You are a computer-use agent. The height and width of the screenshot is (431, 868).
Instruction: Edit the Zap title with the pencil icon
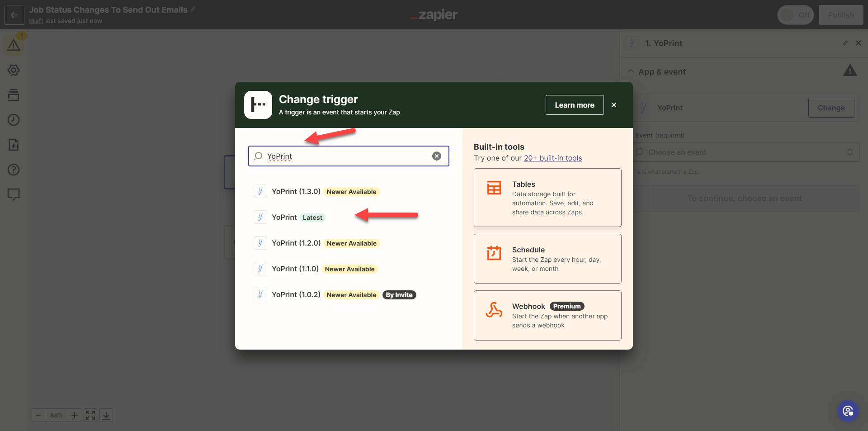pos(193,9)
